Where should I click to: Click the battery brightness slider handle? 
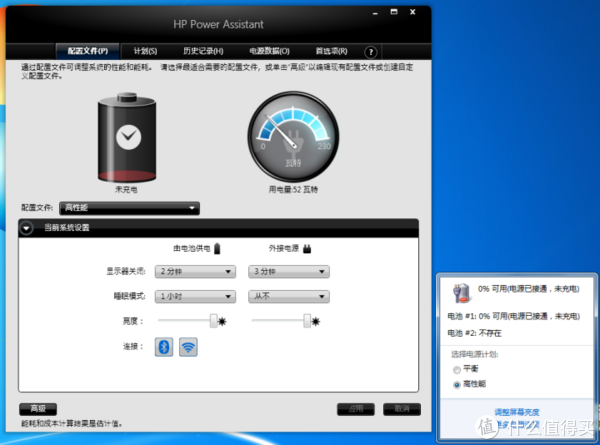(214, 321)
